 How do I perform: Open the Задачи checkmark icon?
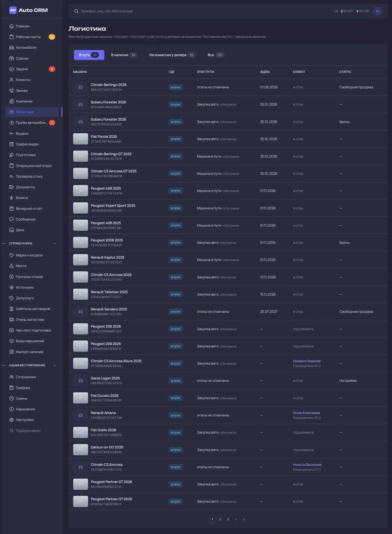[x=11, y=69]
